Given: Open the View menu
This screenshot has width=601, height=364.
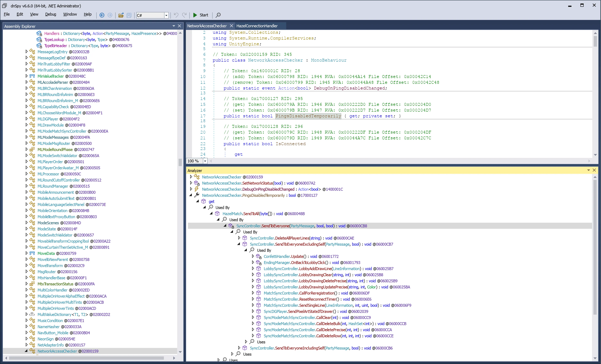Looking at the screenshot, I should 34,14.
